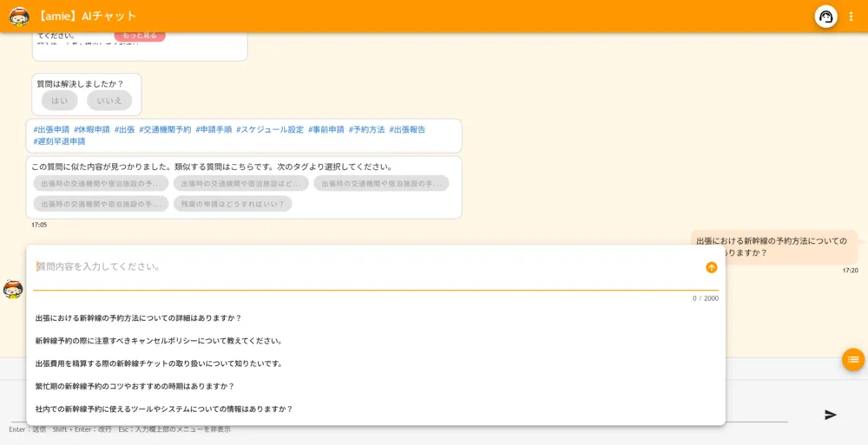This screenshot has width=868, height=445.
Task: Select the #スケジュール設定 hashtag
Action: point(270,129)
